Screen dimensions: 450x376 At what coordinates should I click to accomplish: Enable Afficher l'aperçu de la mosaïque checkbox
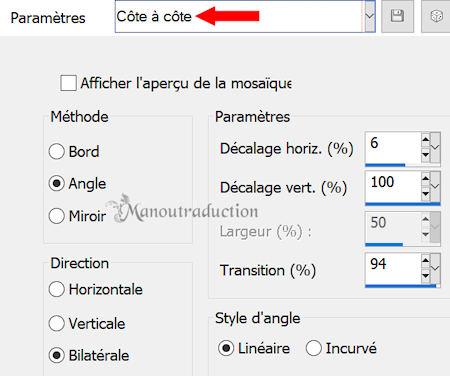68,83
